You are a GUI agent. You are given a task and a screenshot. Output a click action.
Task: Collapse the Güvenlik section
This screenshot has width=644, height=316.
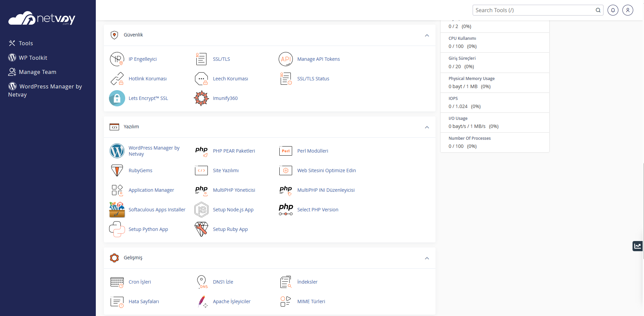click(426, 35)
